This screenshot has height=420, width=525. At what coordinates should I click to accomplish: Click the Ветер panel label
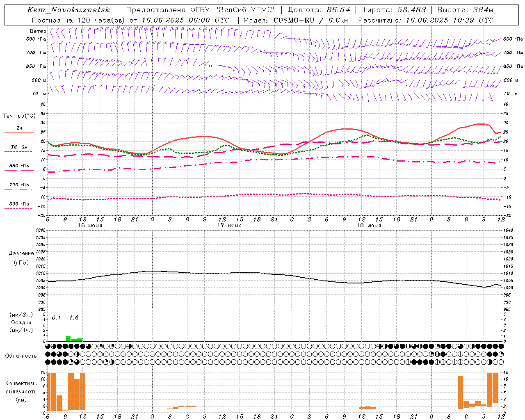click(x=38, y=31)
